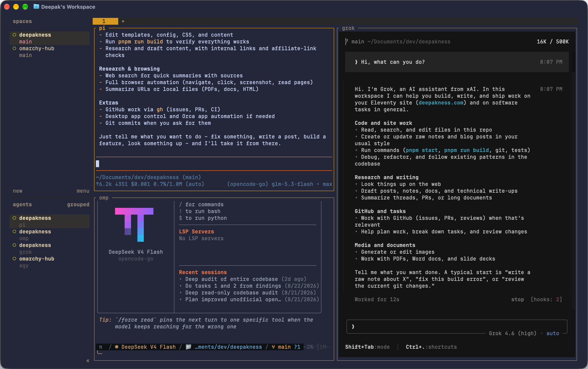
Task: Click the 'grok' pane title
Action: 348,28
